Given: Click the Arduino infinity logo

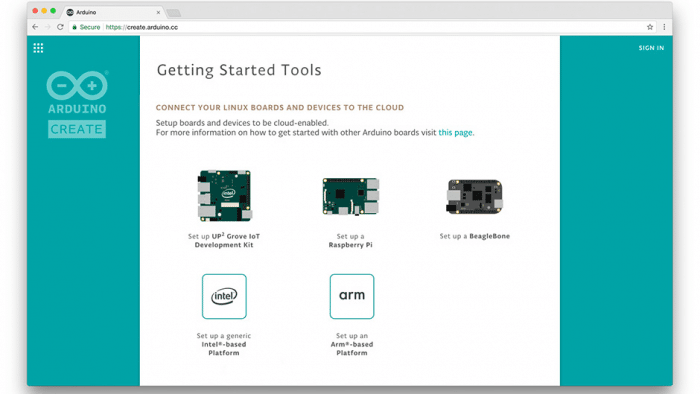Looking at the screenshot, I should pos(77,85).
